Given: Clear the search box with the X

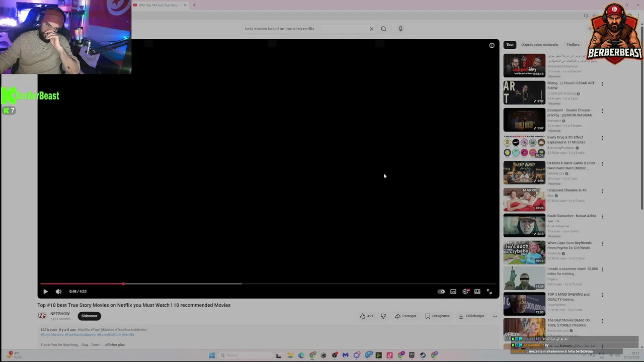Looking at the screenshot, I should click(371, 29).
